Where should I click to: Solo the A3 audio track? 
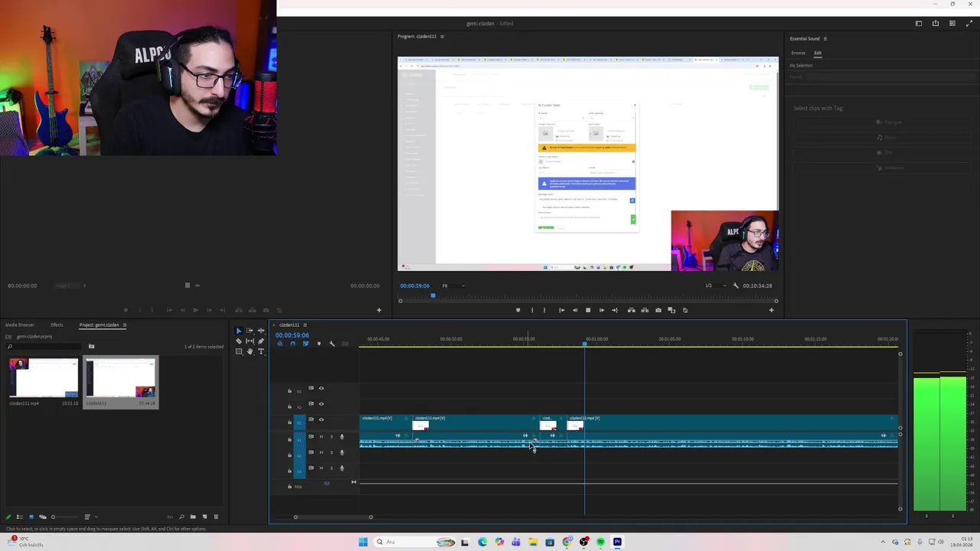click(332, 468)
